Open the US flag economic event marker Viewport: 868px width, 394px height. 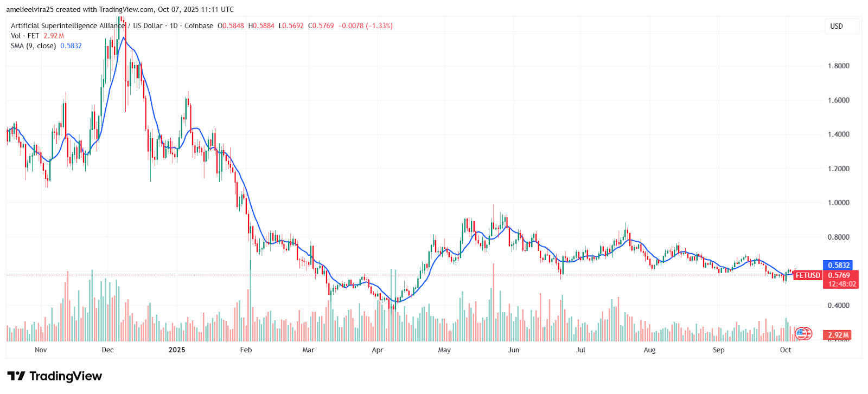point(803,334)
